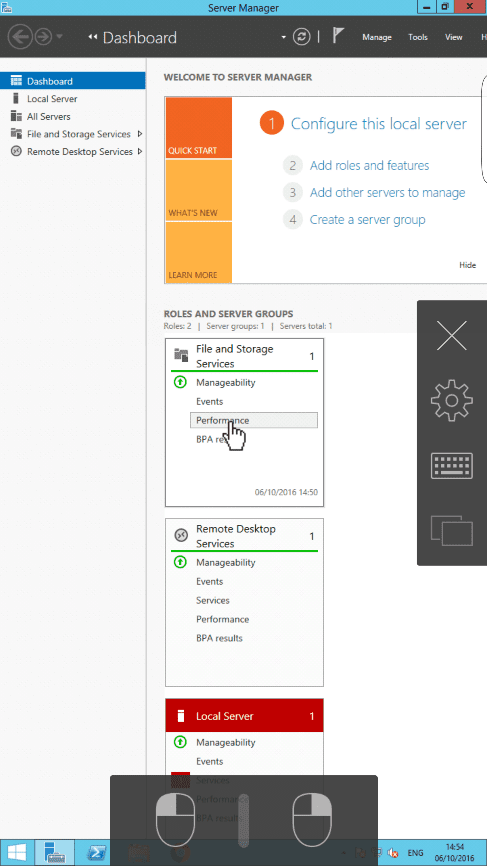
Task: Click green status icon in Remote Desktop tile
Action: [x=180, y=562]
